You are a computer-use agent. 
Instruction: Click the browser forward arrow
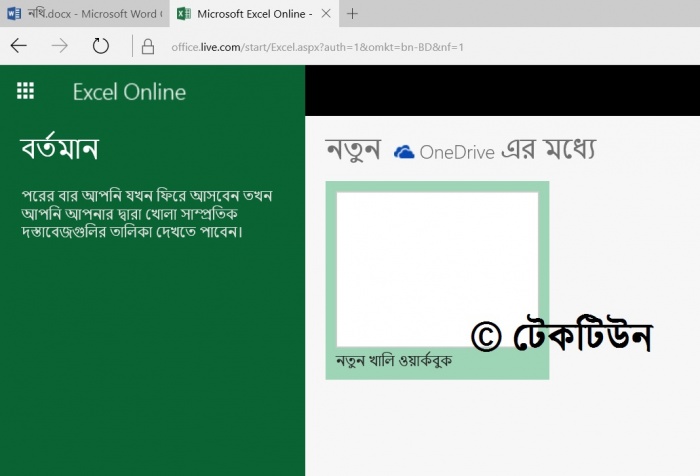(59, 46)
